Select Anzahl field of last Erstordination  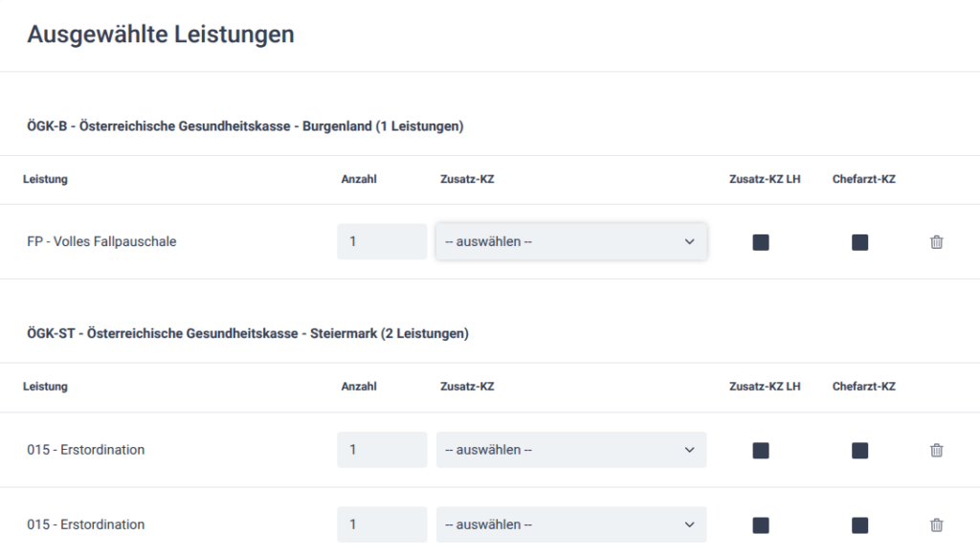coord(381,524)
